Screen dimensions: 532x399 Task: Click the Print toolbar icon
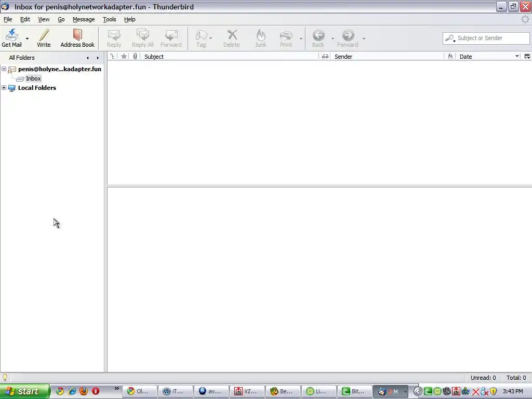click(286, 38)
